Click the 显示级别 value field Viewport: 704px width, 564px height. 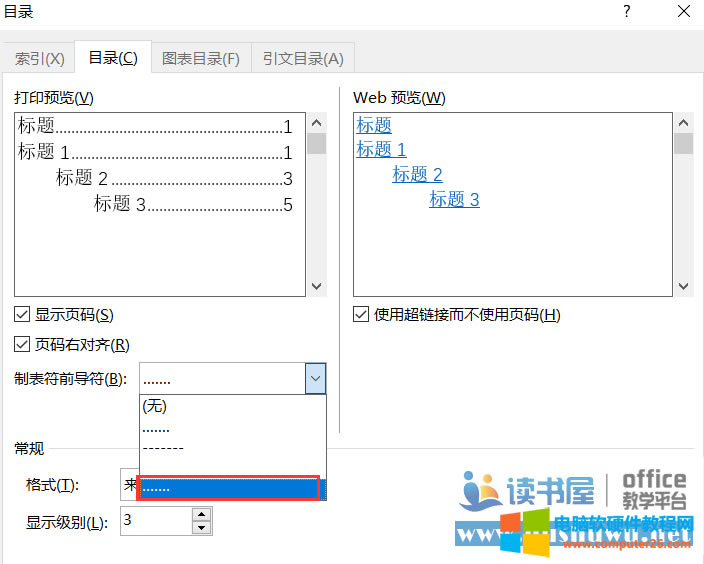pyautogui.click(x=156, y=521)
